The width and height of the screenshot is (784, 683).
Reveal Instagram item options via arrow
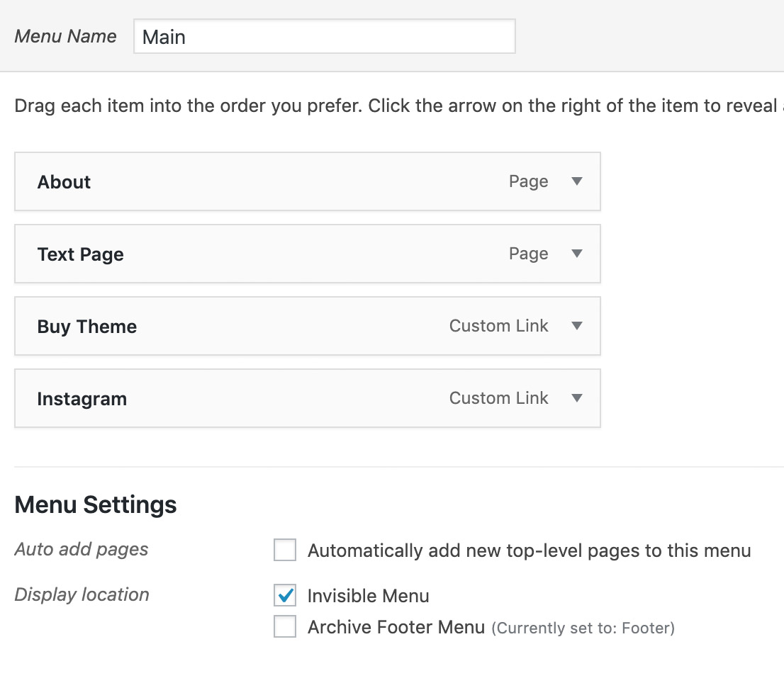[x=577, y=398]
